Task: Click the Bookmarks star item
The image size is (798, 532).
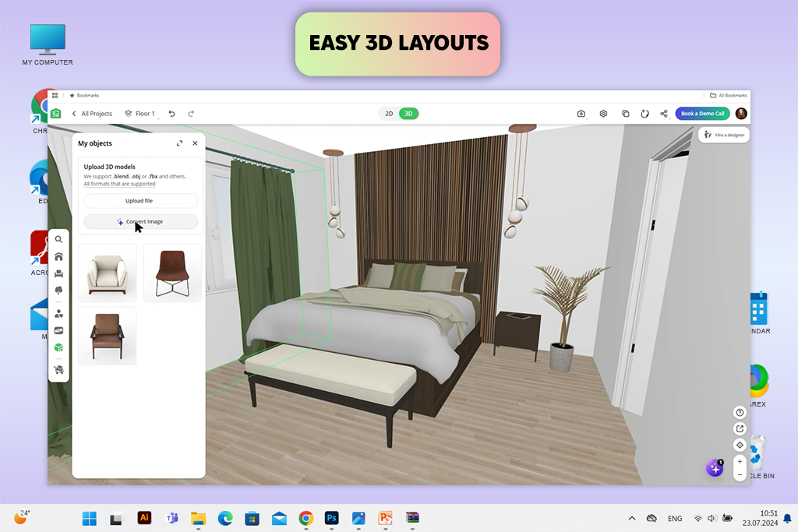Action: [x=84, y=95]
